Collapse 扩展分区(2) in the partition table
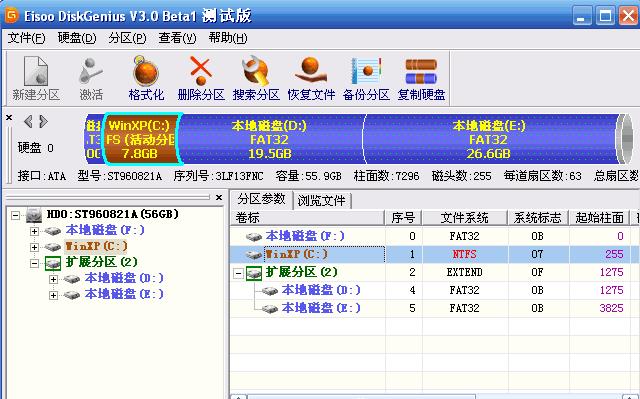Viewport: 640px width, 399px height. [238, 273]
